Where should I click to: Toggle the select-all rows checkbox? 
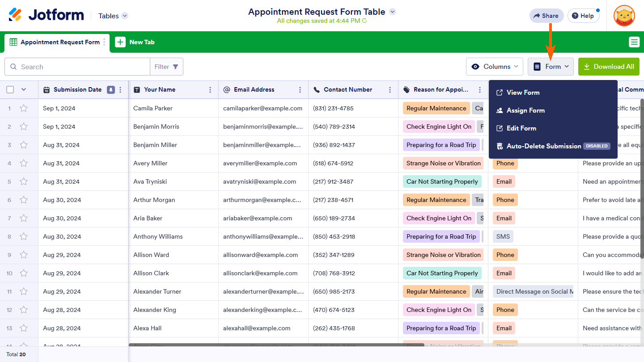10,90
